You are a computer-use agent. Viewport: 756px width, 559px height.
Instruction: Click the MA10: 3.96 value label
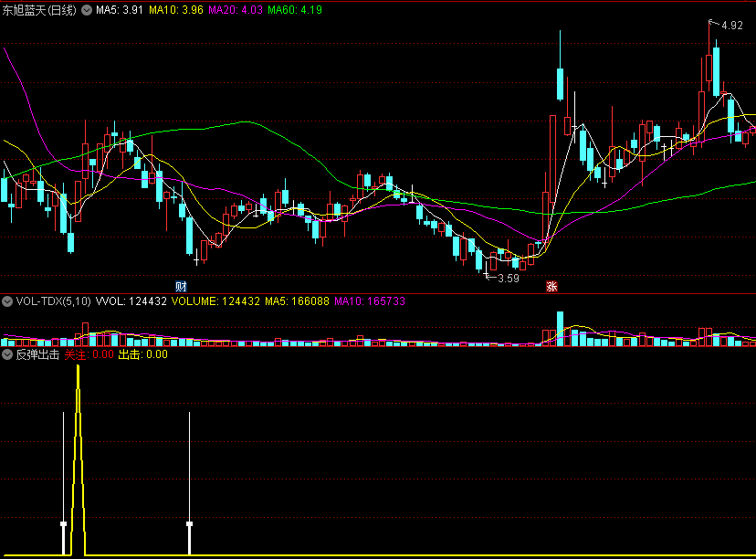pos(176,10)
